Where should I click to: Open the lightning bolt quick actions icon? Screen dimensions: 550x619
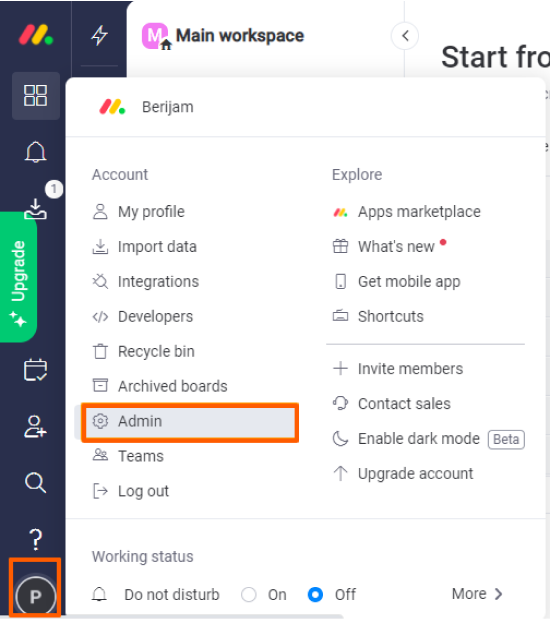click(99, 35)
